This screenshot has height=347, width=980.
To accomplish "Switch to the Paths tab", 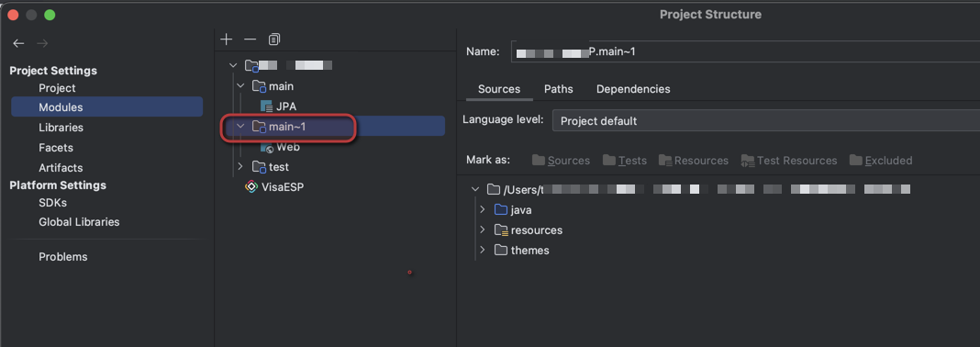I will pos(558,89).
